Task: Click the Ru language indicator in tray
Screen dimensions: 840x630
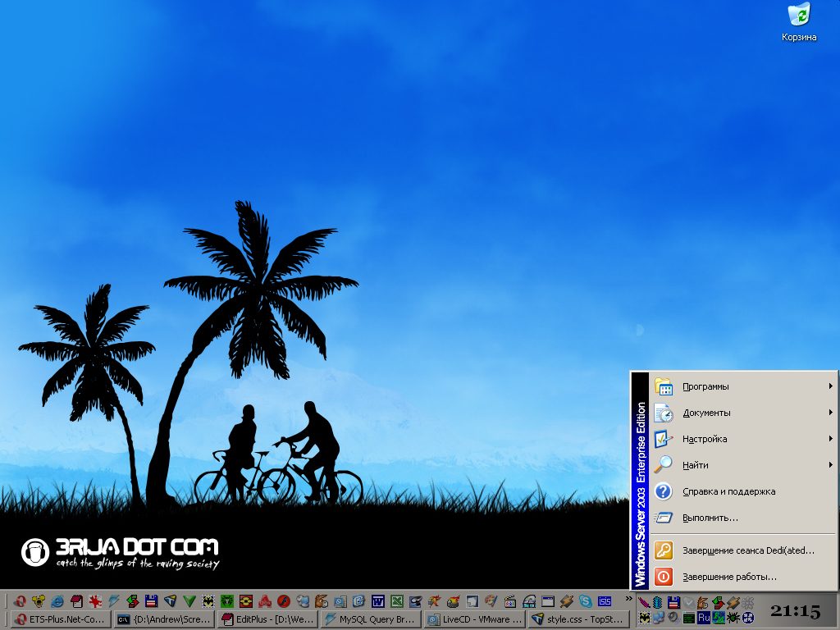Action: coord(703,618)
